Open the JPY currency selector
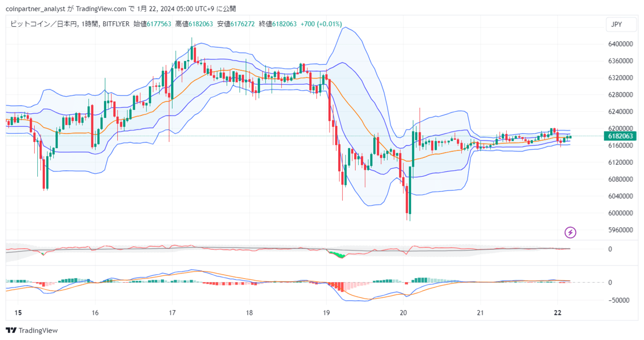Viewport: 644px width, 340px height. coord(616,24)
